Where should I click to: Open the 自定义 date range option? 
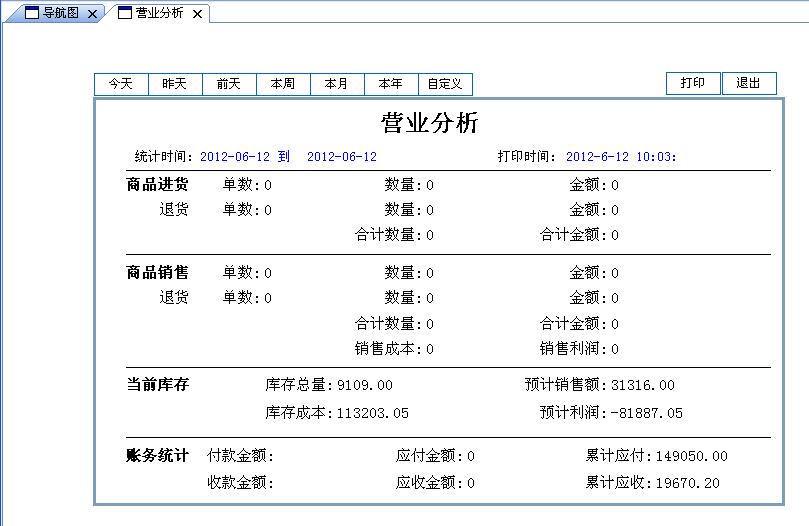[445, 84]
